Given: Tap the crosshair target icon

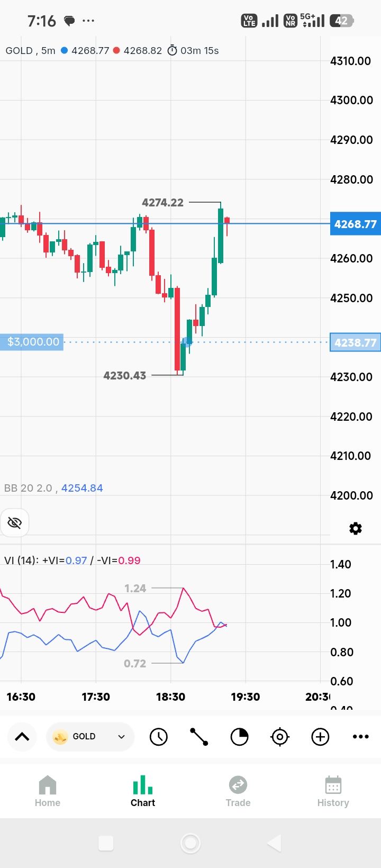Looking at the screenshot, I should [280, 737].
